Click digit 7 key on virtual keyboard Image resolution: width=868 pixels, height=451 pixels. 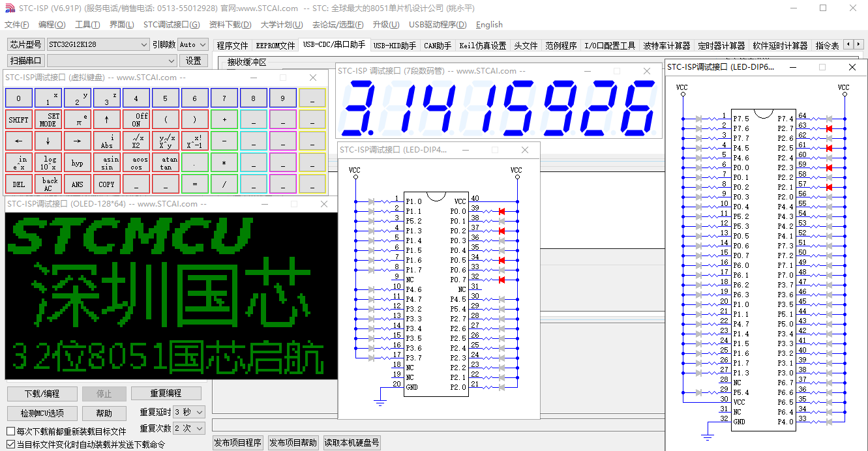coord(224,98)
